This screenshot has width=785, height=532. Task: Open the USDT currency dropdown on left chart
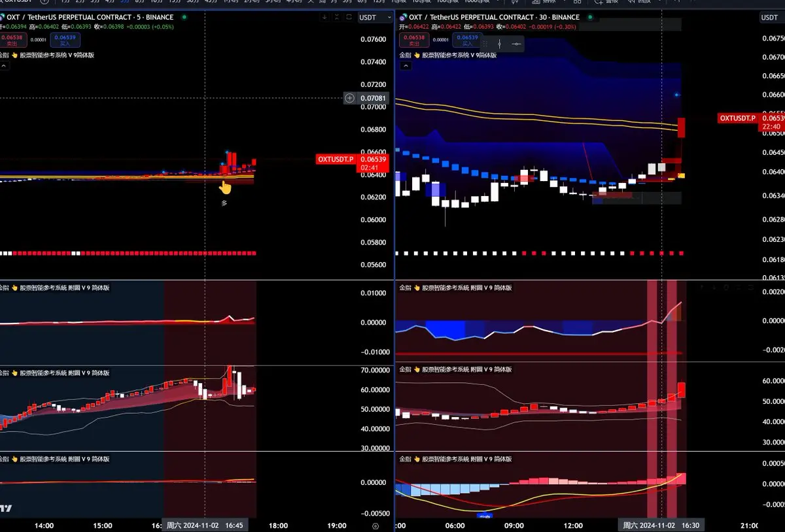pos(375,18)
